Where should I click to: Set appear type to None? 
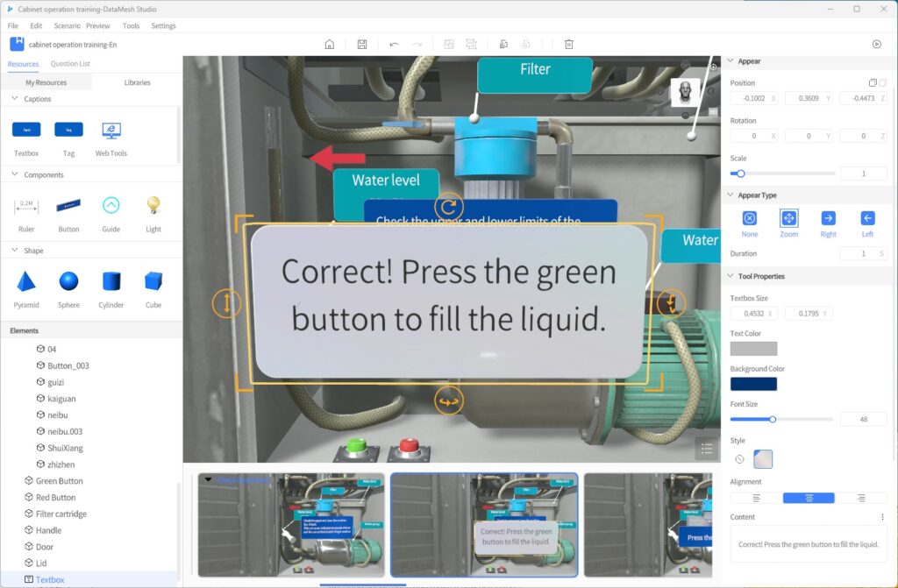click(x=749, y=219)
